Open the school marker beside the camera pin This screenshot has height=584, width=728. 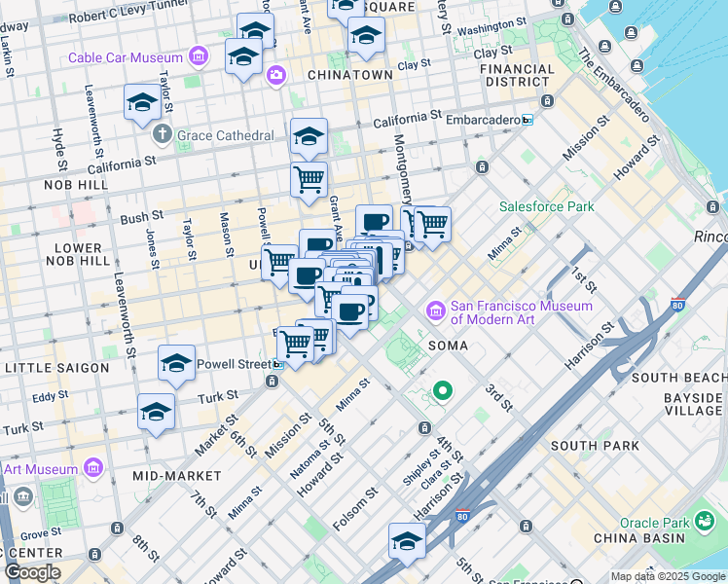243,59
